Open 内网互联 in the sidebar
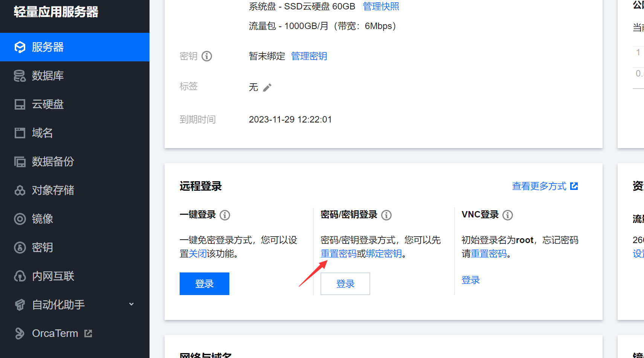This screenshot has height=358, width=644. coord(75,276)
